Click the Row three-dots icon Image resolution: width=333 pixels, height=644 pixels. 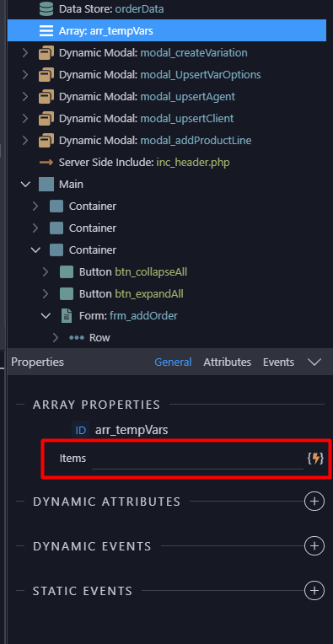pyautogui.click(x=77, y=338)
